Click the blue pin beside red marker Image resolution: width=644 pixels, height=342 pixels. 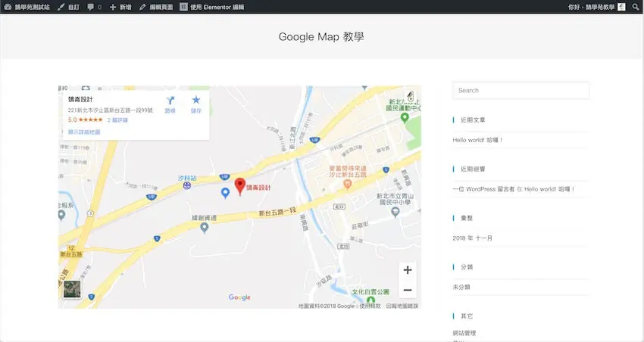pyautogui.click(x=225, y=193)
